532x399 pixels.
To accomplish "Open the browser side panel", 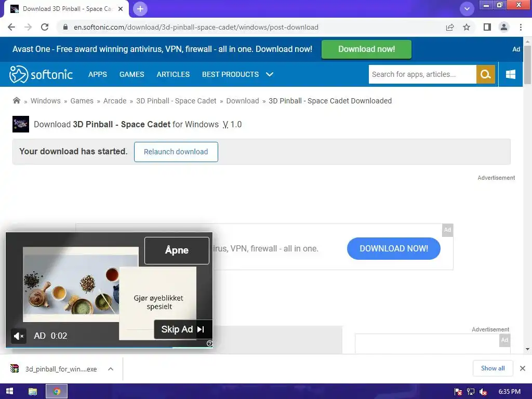I will (487, 27).
